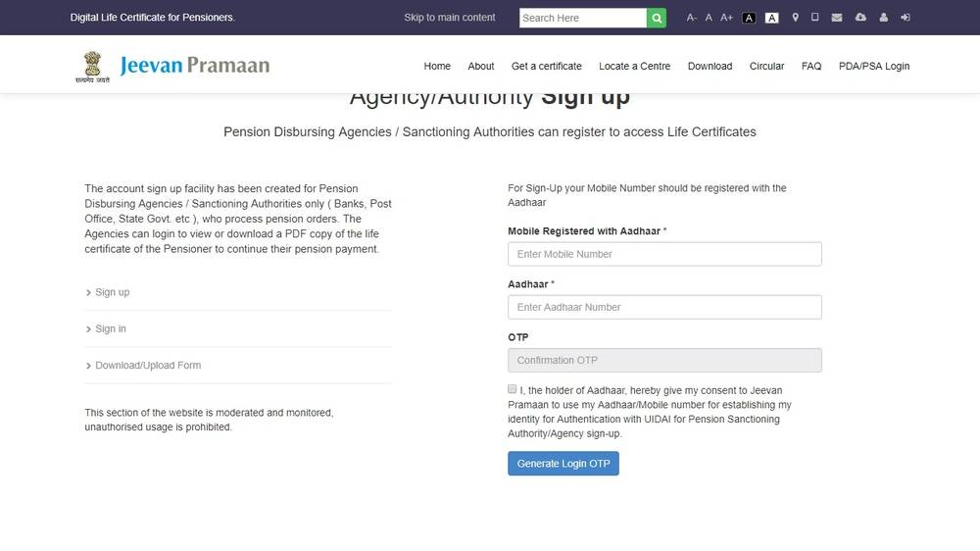
Task: Click the tablet device icon
Action: (814, 18)
